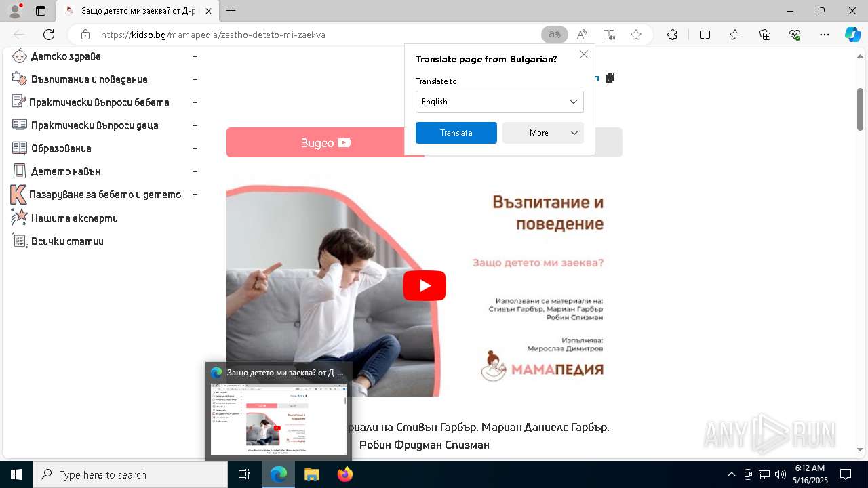Image resolution: width=868 pixels, height=488 pixels.
Task: Close the translate popup with X
Action: [x=584, y=54]
